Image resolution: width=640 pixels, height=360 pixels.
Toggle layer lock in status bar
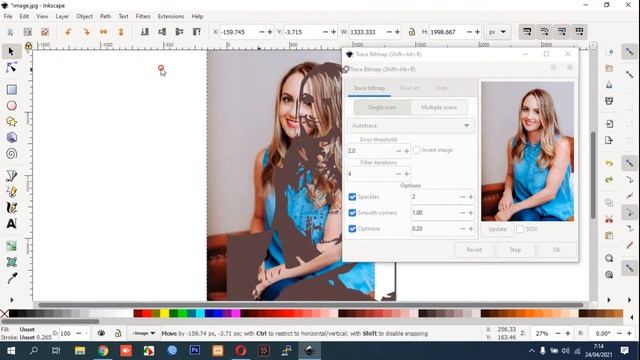[x=118, y=333]
